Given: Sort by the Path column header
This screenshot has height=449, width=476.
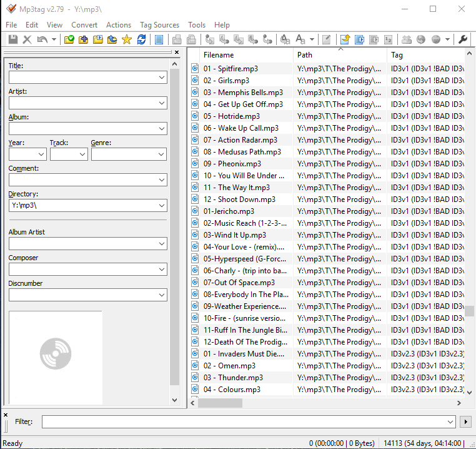Looking at the screenshot, I should point(340,55).
